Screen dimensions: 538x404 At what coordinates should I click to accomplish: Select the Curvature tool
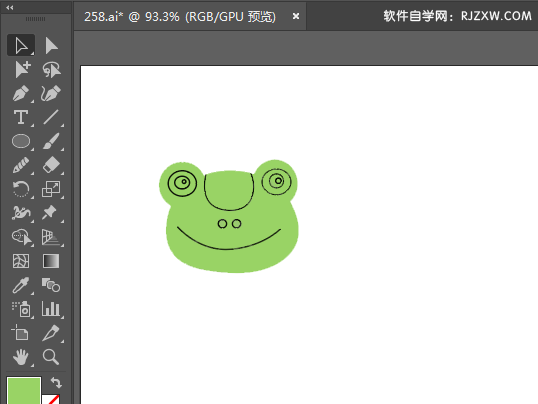51,93
